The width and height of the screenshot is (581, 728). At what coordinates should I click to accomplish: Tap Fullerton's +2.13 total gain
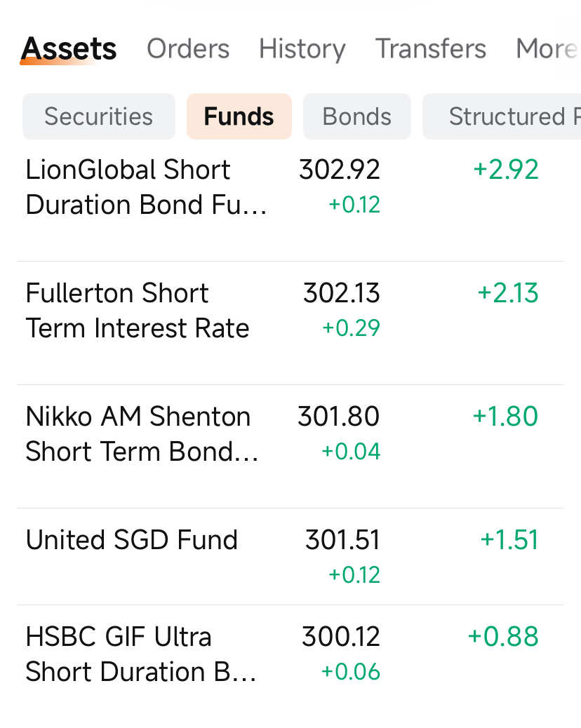(508, 293)
